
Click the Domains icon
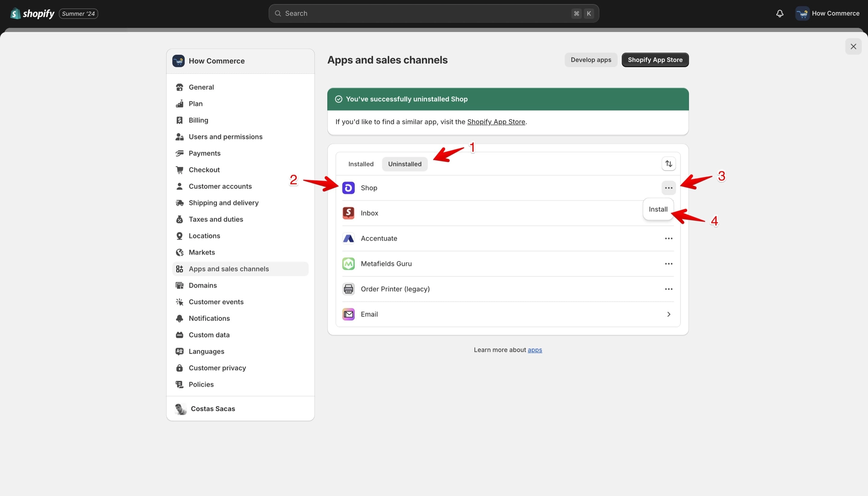click(x=179, y=285)
